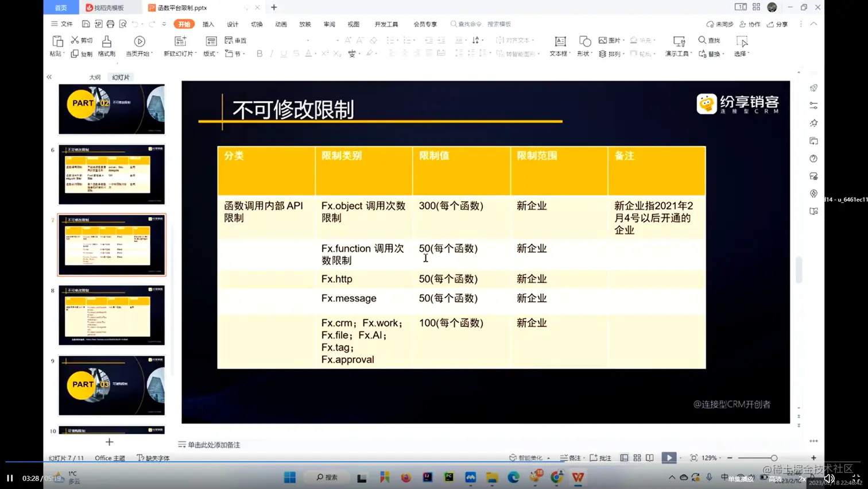Click the add slide plus below thumbnails

pyautogui.click(x=109, y=442)
